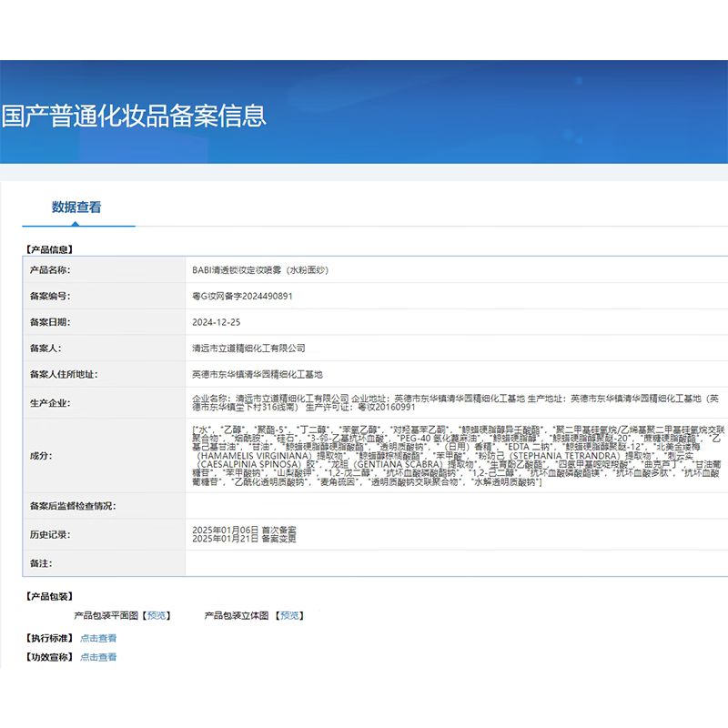Viewport: 728px width, 728px height.
Task: Click the 【产品信息】 section heading
Action: [x=49, y=248]
